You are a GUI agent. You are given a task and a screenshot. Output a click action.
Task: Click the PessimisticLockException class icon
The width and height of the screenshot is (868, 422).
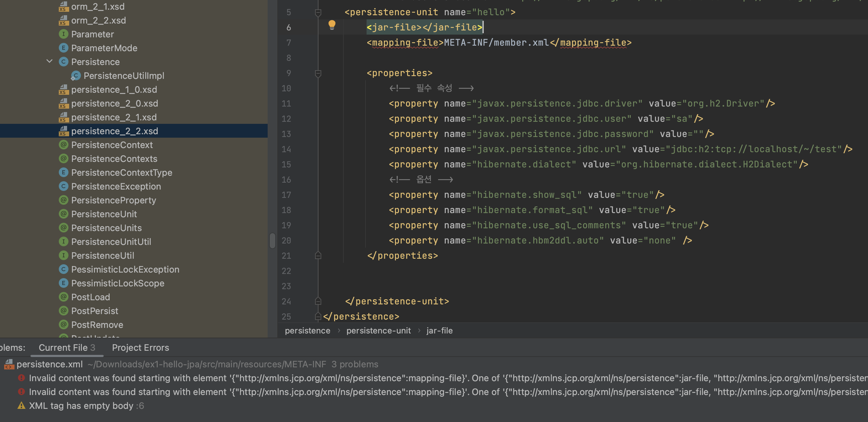(x=63, y=269)
